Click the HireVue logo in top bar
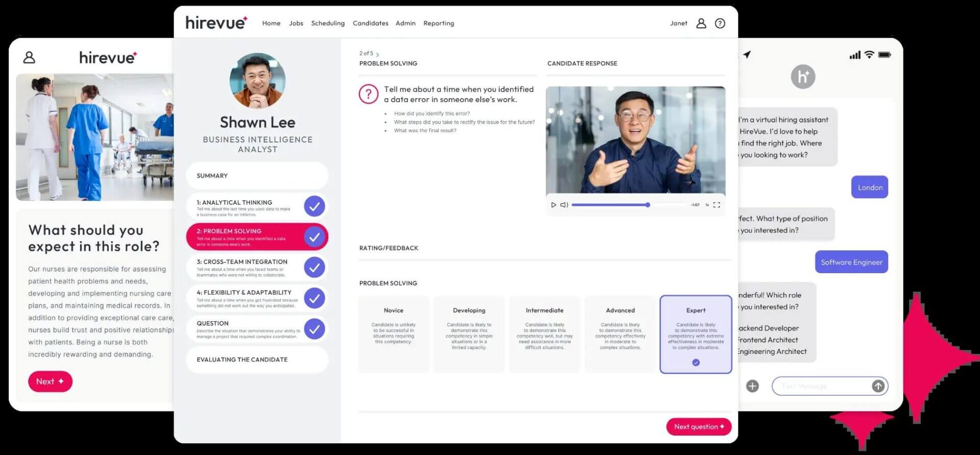 coord(216,23)
